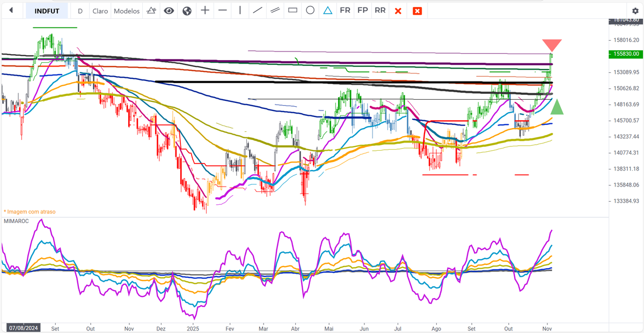Click the 133384.93 price axis value

(x=626, y=201)
